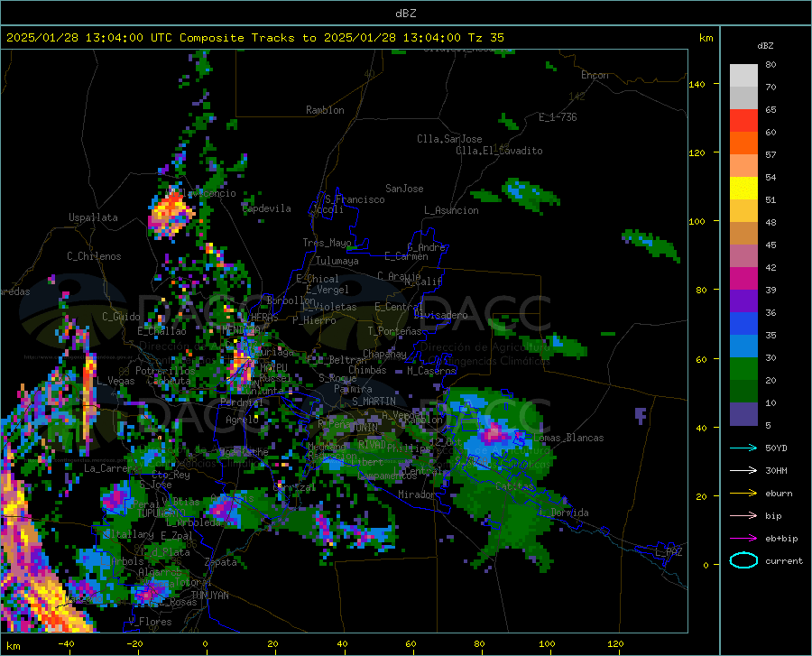Click the S_MARTIN place label
This screenshot has height=656, width=812.
point(374,402)
